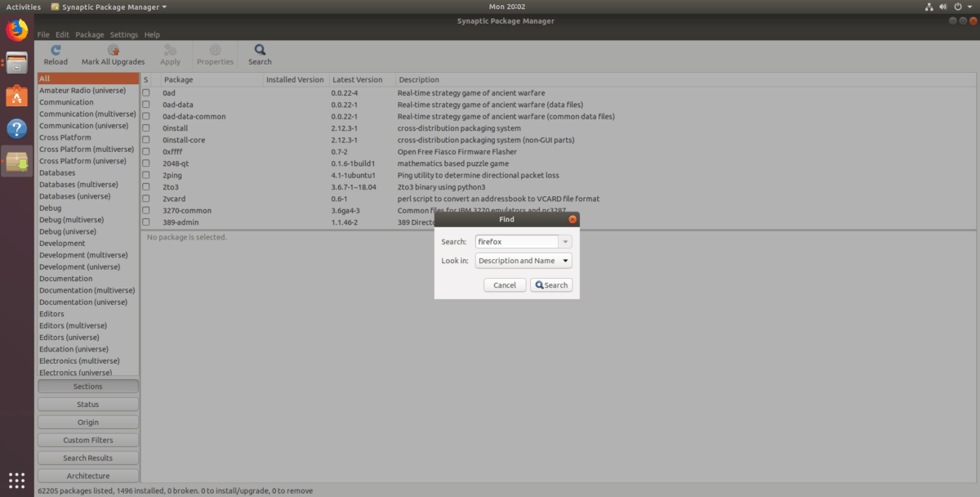The height and width of the screenshot is (497, 980).
Task: Click Search button in Find dialog
Action: (551, 285)
